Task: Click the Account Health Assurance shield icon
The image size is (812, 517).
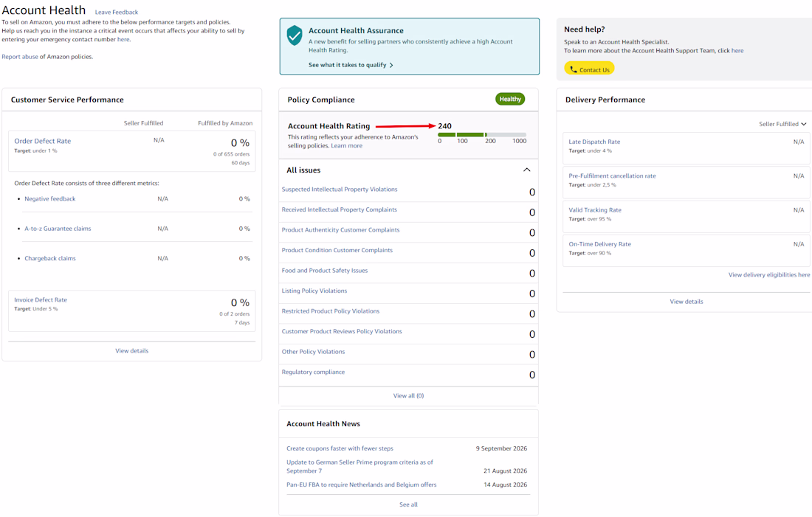Action: click(x=294, y=35)
